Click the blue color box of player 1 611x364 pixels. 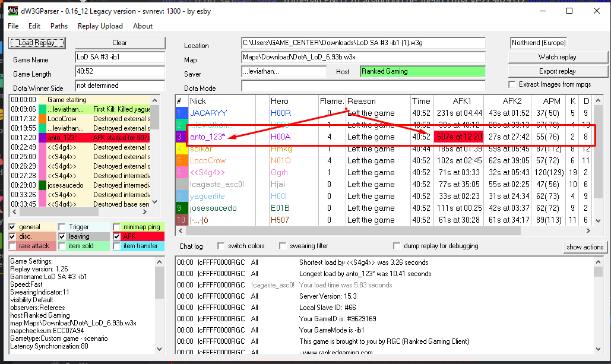tap(181, 113)
